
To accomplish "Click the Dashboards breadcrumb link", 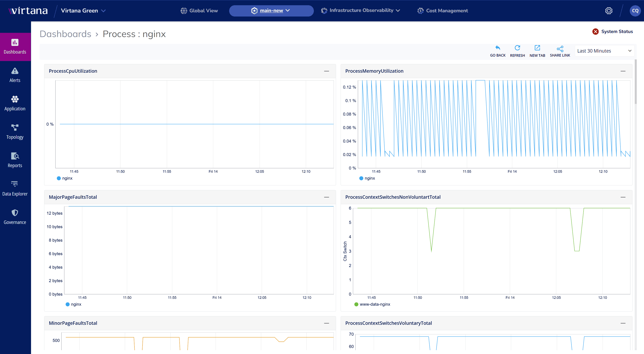I will tap(65, 34).
